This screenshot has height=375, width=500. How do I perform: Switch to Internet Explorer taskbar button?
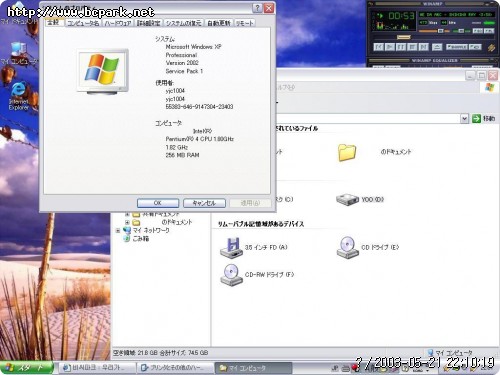tap(97, 368)
